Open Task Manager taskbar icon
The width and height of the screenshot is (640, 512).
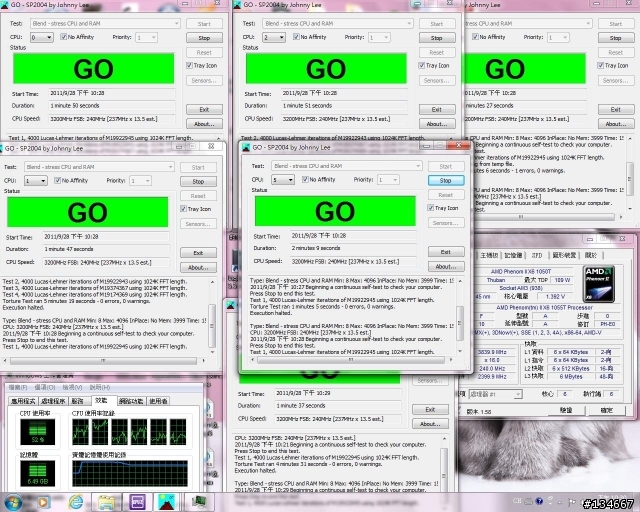[x=199, y=501]
